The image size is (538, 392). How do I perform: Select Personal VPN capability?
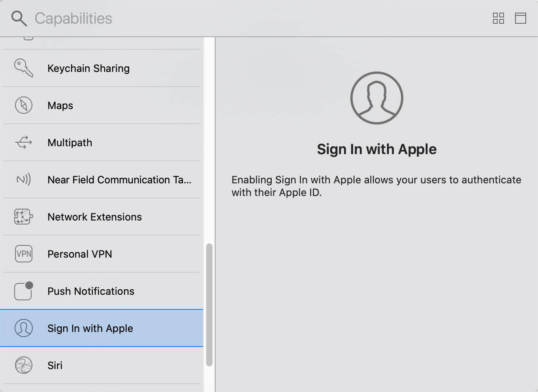click(x=102, y=254)
